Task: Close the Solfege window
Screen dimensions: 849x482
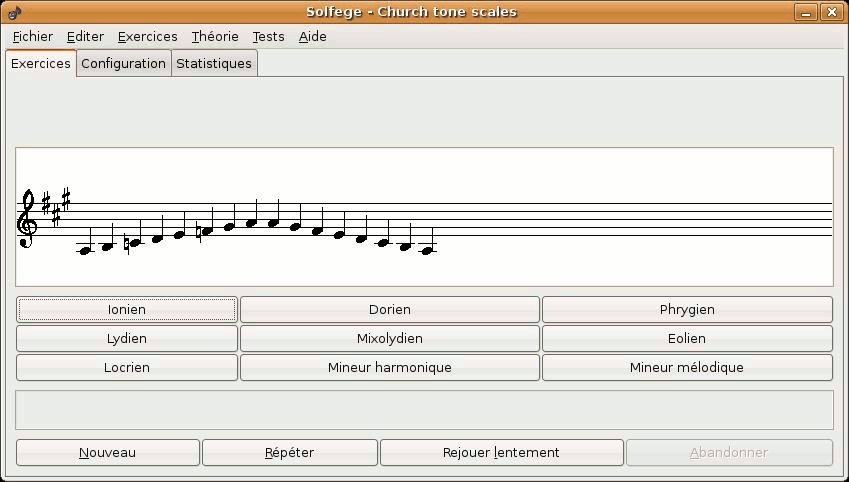Action: pyautogui.click(x=832, y=12)
